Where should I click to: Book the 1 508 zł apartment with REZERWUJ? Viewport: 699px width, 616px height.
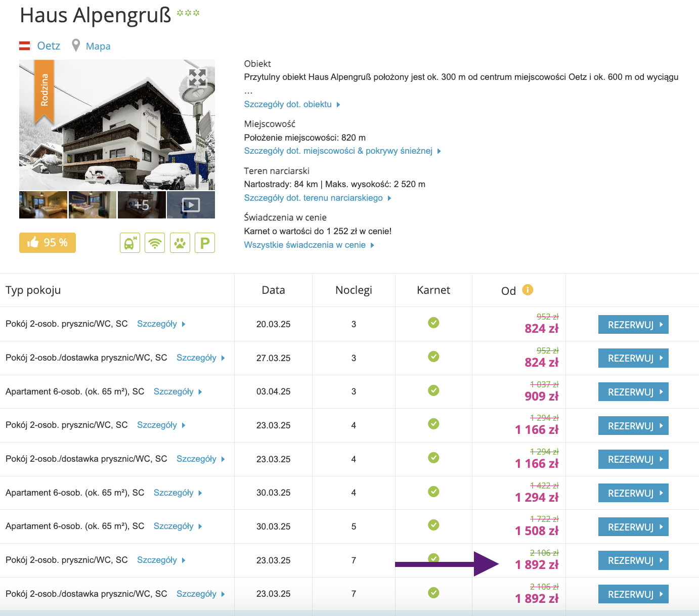[x=633, y=527]
